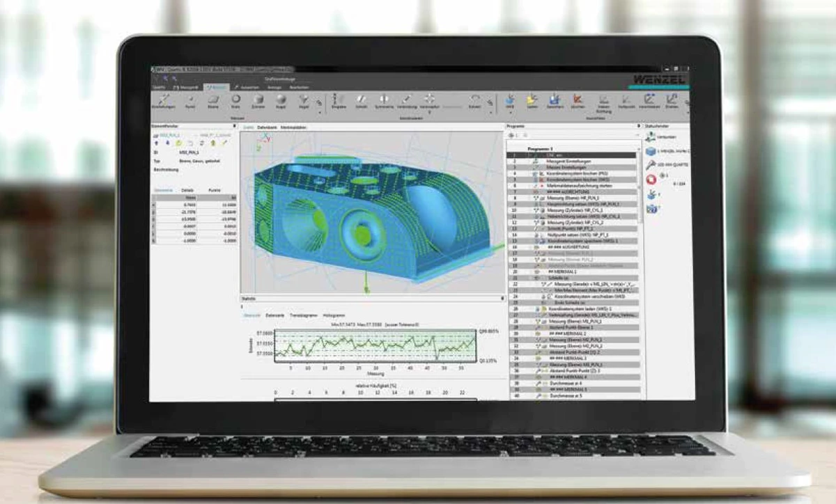Viewport: 836px width, 504px height.
Task: Click the Laden coordinate system icon
Action: click(x=532, y=102)
